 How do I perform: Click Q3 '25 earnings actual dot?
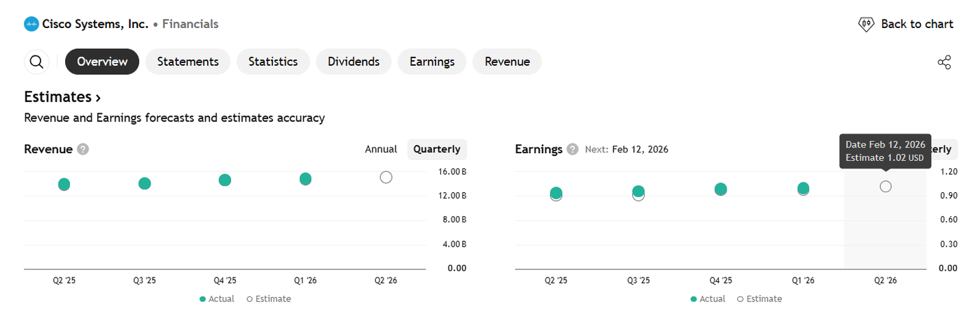click(638, 192)
